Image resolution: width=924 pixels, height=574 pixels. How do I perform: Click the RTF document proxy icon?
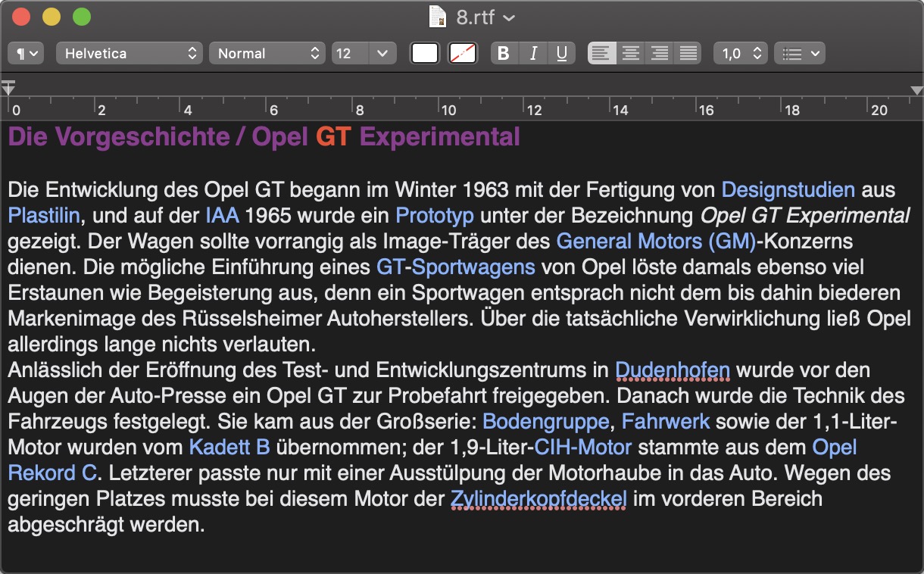point(439,16)
